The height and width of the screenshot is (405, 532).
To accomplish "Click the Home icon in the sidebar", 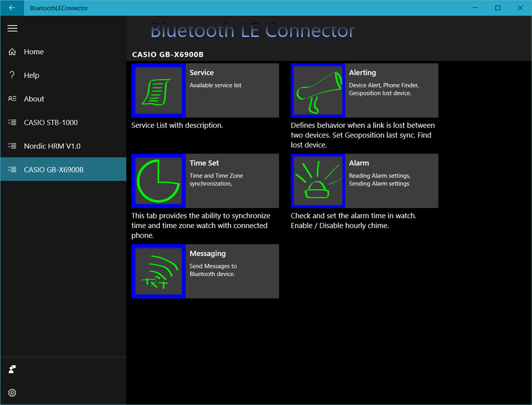I will point(12,51).
